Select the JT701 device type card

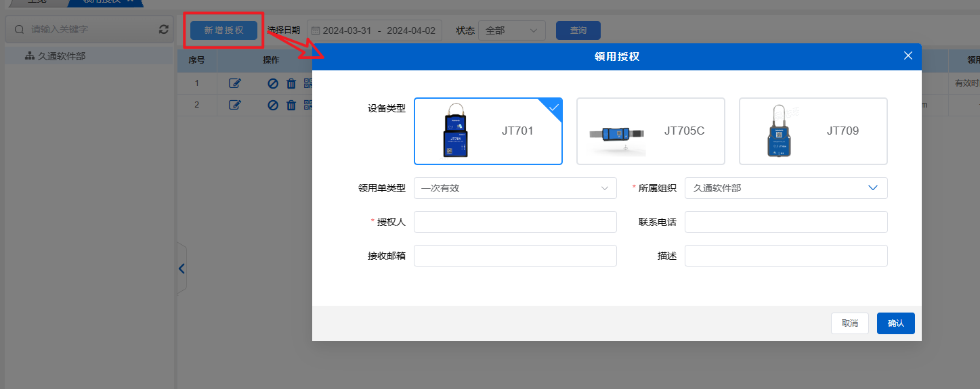pos(488,131)
